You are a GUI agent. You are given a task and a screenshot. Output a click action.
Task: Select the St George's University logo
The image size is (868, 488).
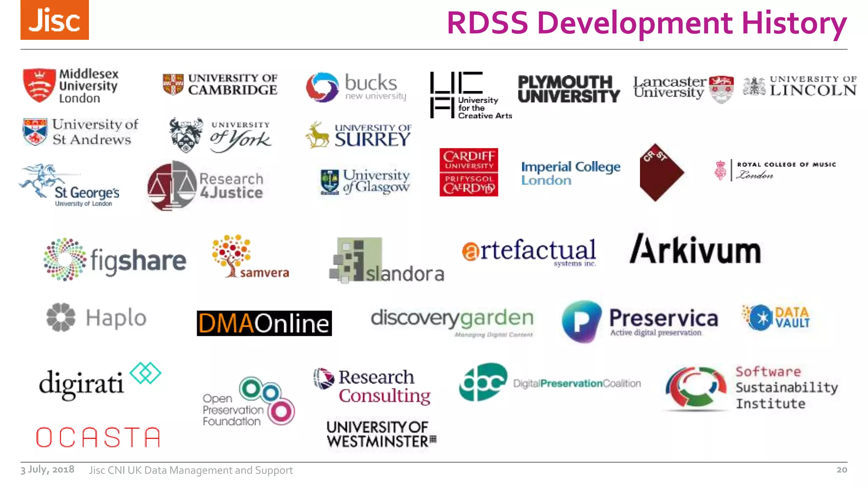tap(70, 186)
